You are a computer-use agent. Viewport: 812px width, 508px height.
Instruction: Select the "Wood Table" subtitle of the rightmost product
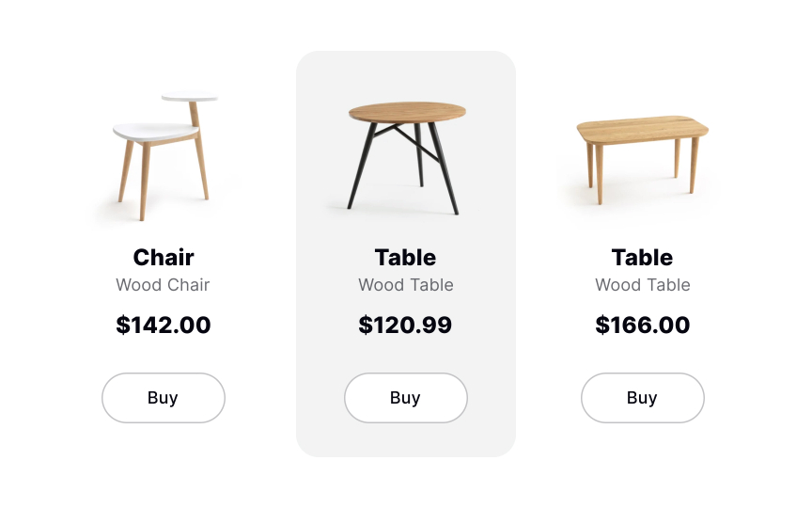(642, 285)
